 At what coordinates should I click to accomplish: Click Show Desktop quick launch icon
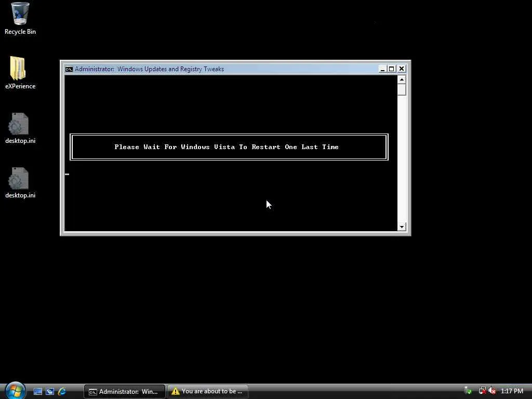coord(37,391)
